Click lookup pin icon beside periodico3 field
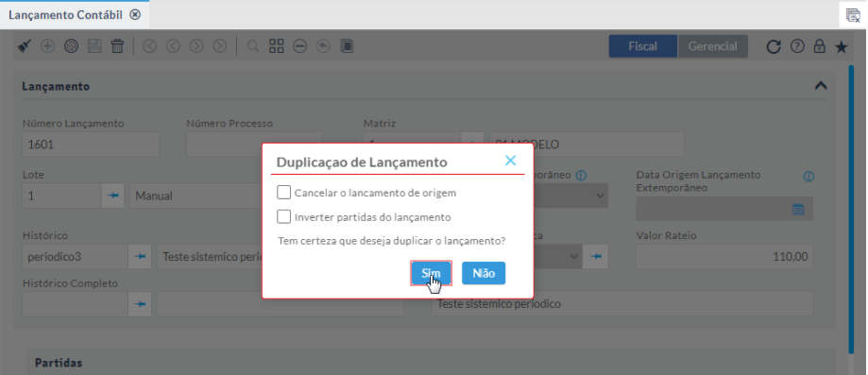Viewport: 868px width, 375px height. pos(140,257)
